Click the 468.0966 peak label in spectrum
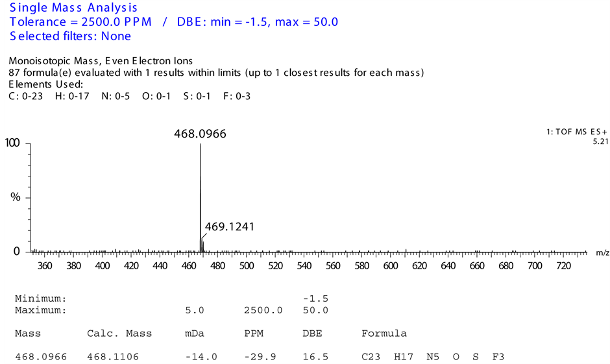Screen dimensions: 610x364 coord(200,134)
